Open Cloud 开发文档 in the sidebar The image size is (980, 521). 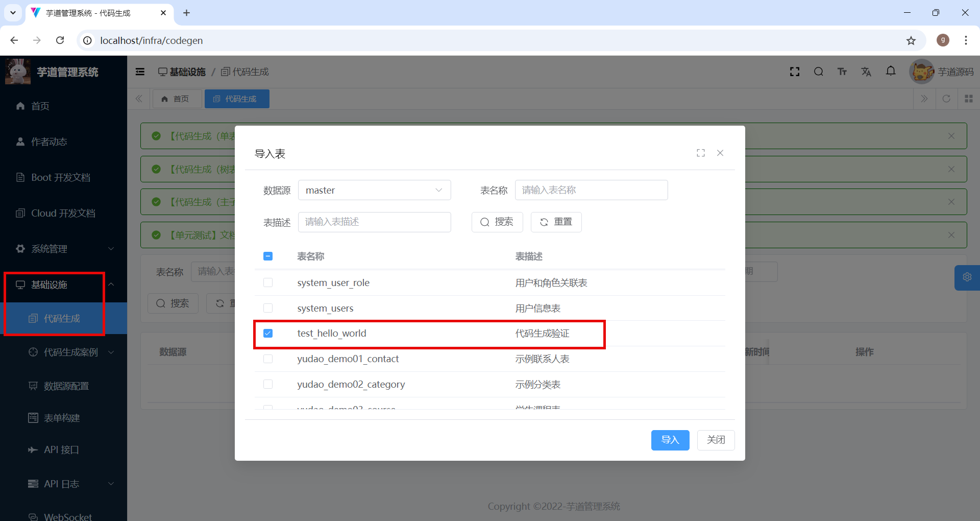click(x=63, y=213)
